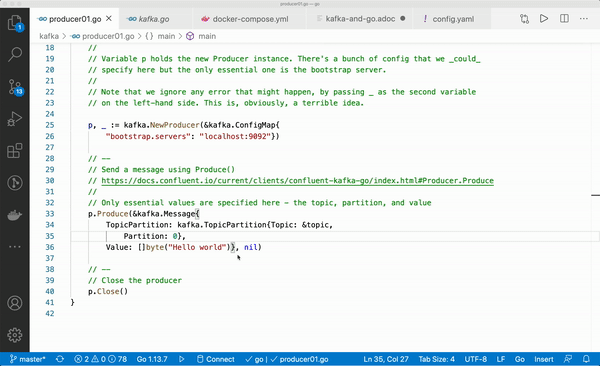
Task: Click the status bar play arrow icon
Action: point(181,359)
